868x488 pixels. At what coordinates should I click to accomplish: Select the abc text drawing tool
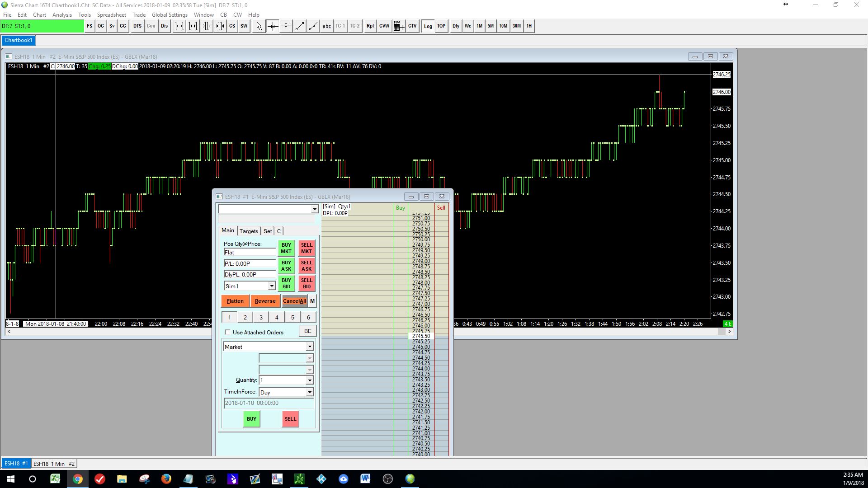[x=326, y=26]
